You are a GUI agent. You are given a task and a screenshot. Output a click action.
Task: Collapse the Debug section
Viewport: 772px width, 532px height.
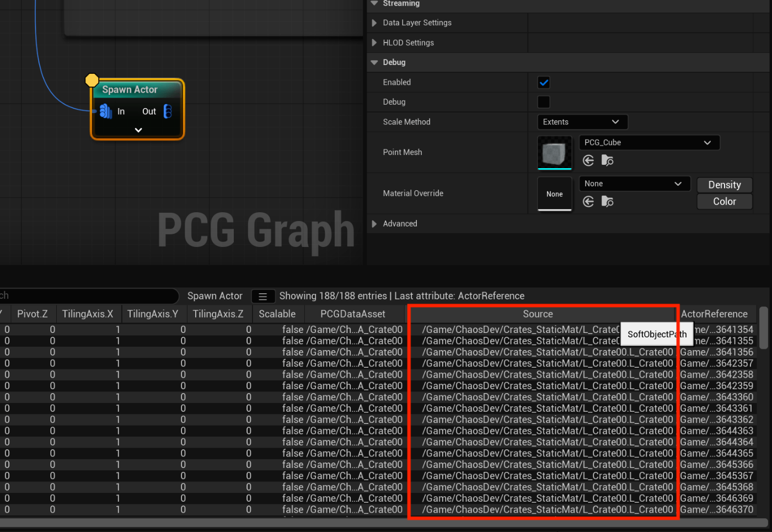[x=374, y=62]
